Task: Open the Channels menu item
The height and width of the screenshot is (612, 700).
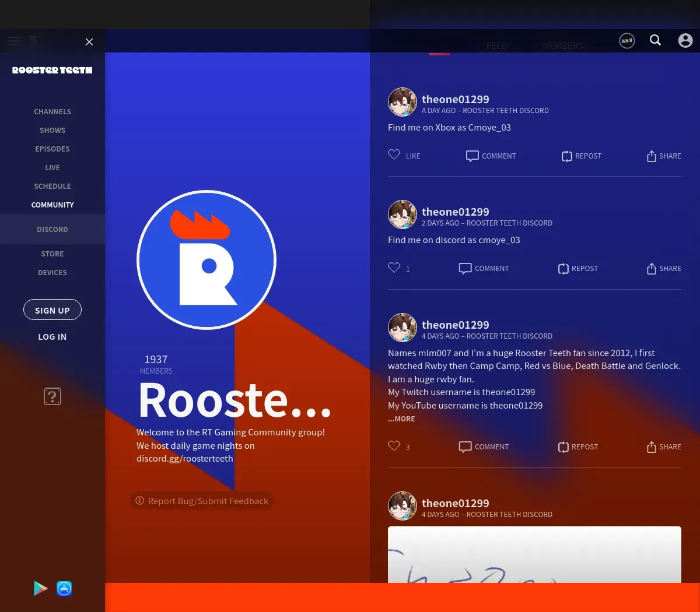Action: point(52,111)
